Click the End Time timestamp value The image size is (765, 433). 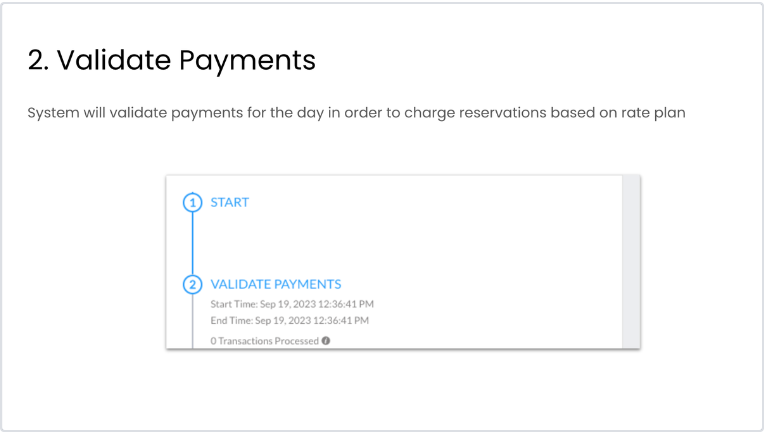312,321
